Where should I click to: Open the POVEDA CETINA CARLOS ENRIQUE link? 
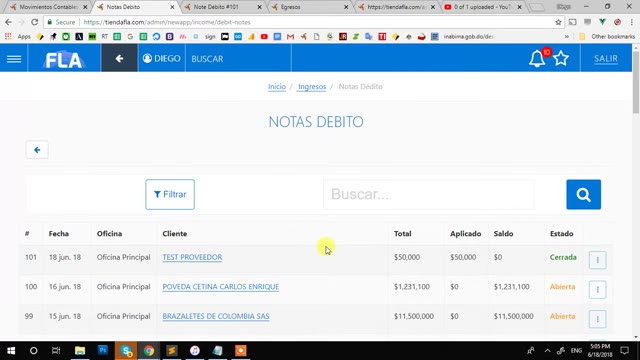221,287
